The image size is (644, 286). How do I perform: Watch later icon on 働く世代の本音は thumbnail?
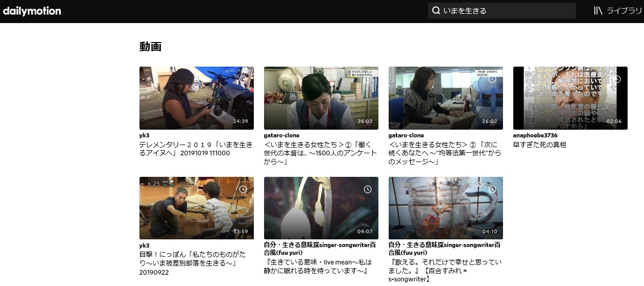[368, 79]
